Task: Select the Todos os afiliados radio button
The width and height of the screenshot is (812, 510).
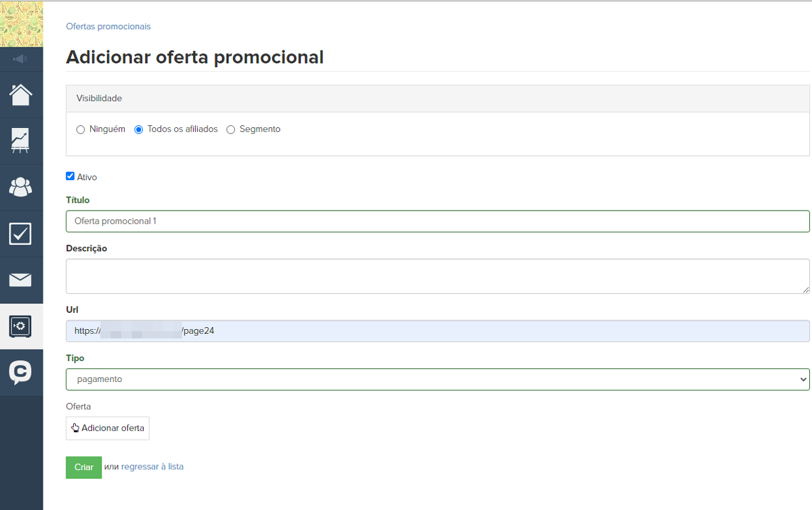Action: pyautogui.click(x=139, y=129)
